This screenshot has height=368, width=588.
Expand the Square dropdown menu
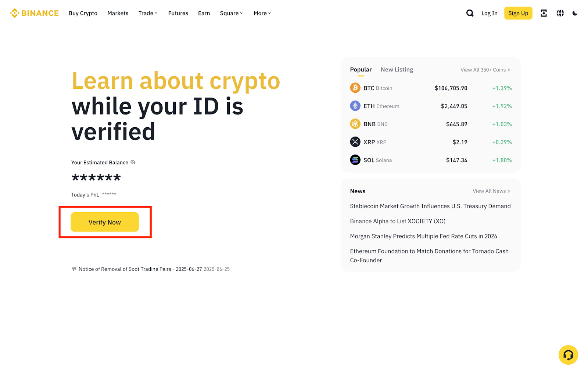tap(231, 13)
